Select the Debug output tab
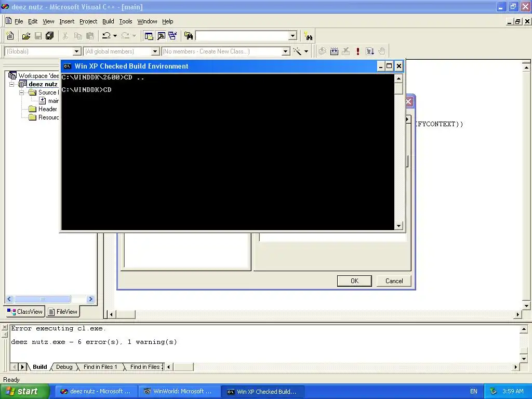Viewport: 532px width, 399px height. 64,367
